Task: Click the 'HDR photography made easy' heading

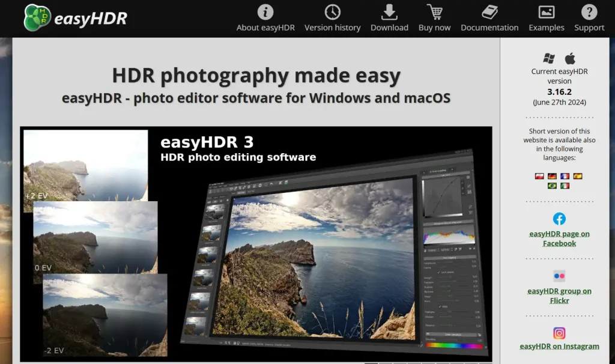Action: (x=256, y=75)
